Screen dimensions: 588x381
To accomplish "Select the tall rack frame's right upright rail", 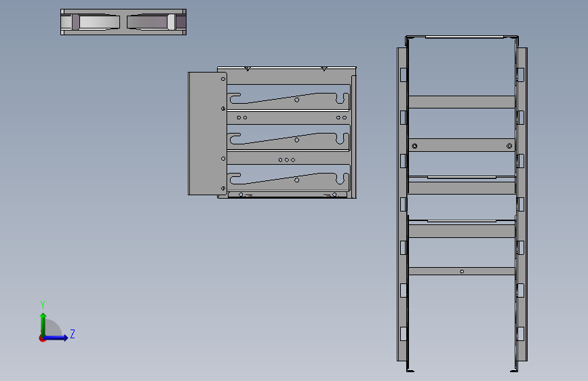I will coord(522,204).
